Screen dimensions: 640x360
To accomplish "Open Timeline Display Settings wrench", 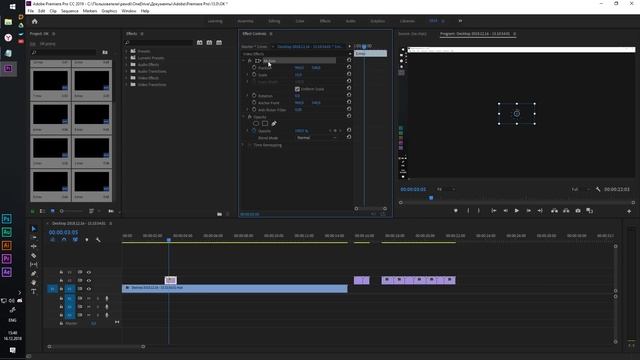I will tap(98, 240).
